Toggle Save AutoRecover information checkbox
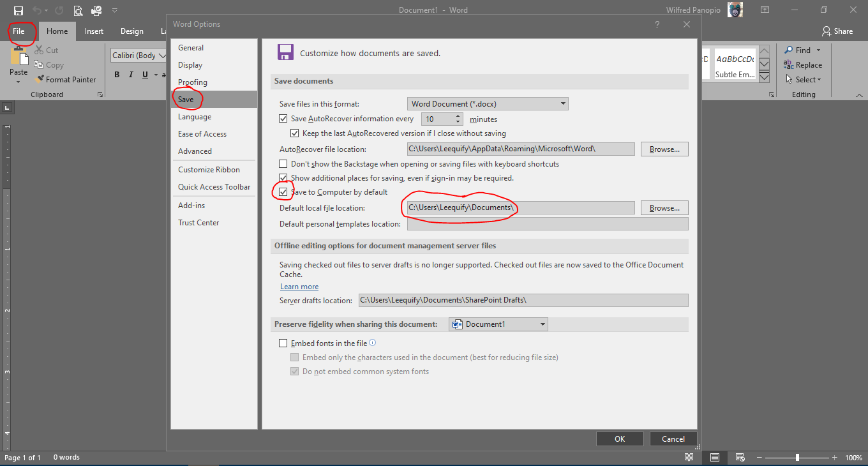The width and height of the screenshot is (868, 466). [x=283, y=119]
